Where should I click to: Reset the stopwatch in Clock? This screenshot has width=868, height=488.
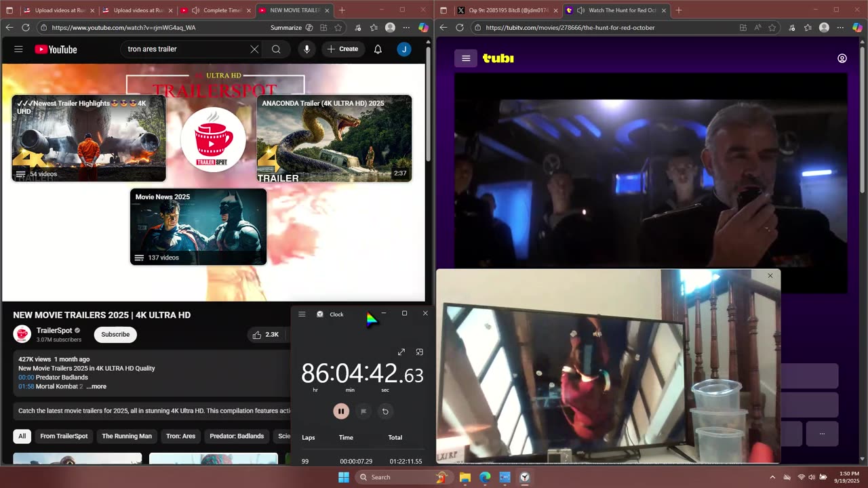tap(385, 411)
